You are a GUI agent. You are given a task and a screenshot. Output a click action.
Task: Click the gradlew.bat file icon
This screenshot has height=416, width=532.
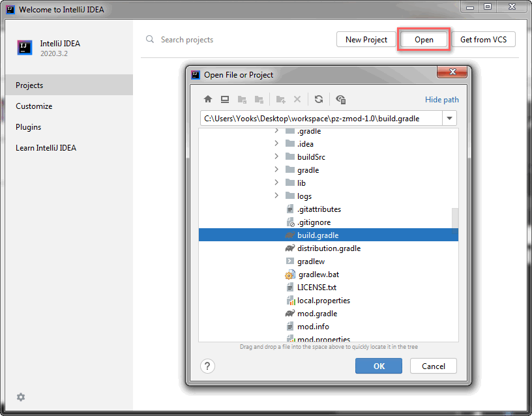(290, 274)
